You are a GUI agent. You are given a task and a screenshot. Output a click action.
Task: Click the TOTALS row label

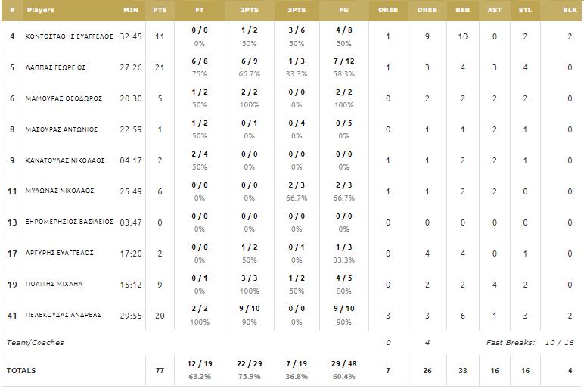tap(21, 370)
